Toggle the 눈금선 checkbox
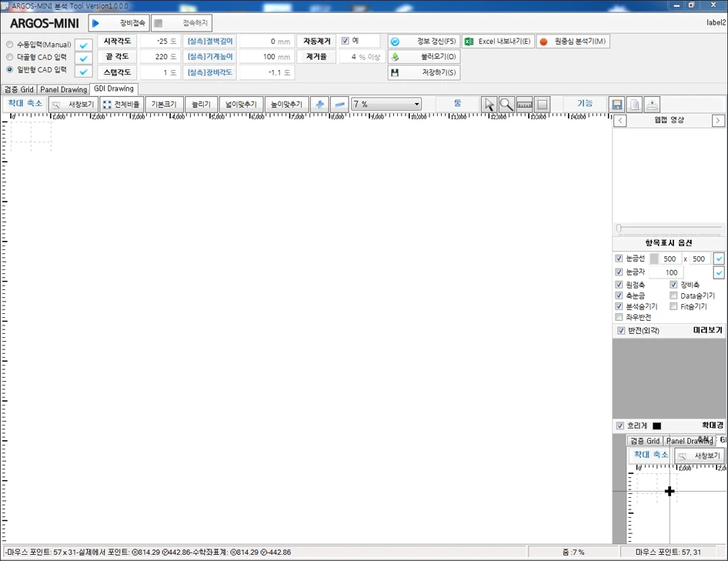Image resolution: width=728 pixels, height=561 pixels. (619, 259)
